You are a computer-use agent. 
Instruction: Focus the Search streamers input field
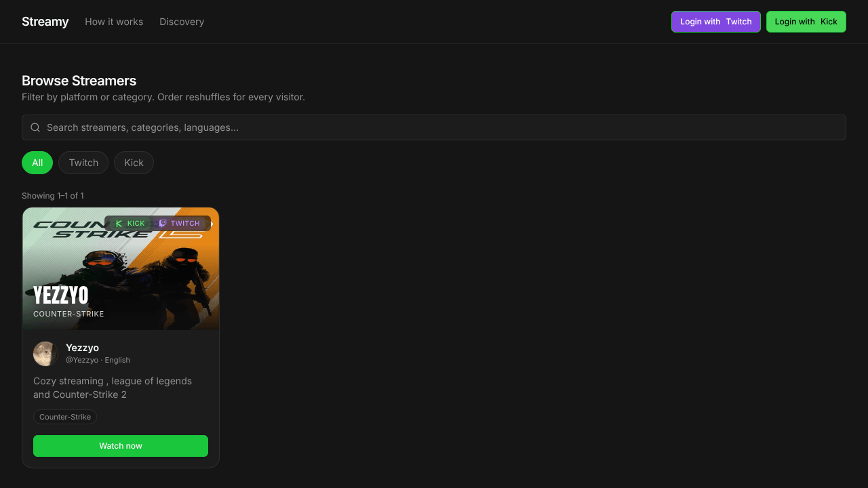pos(434,127)
